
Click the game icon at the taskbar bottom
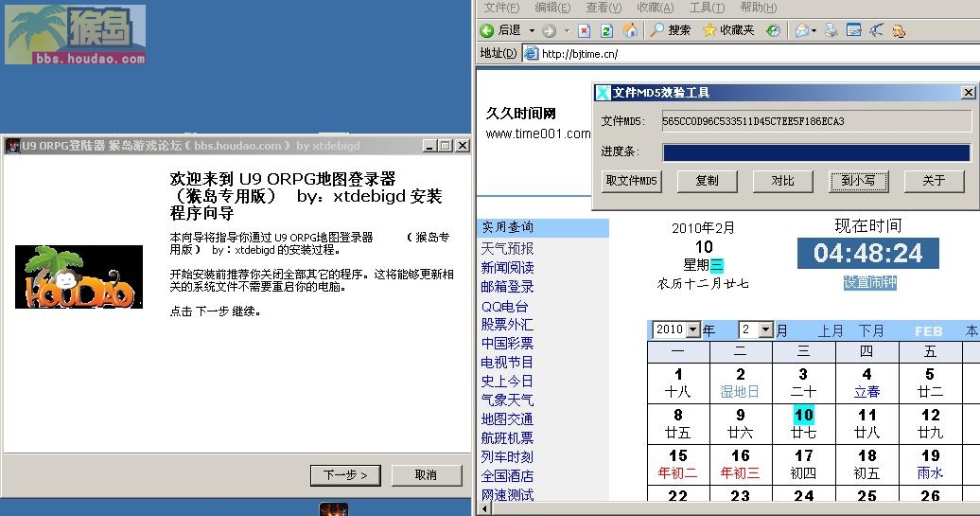(x=334, y=509)
